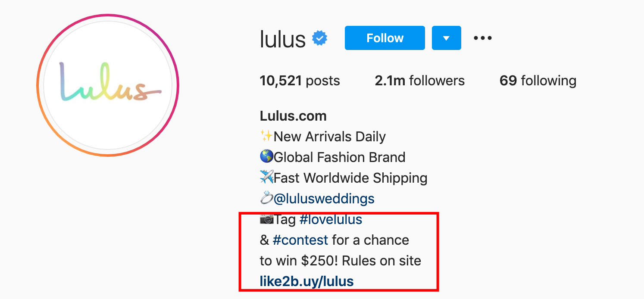Open the 69 following list
The width and height of the screenshot is (644, 299).
click(x=538, y=81)
